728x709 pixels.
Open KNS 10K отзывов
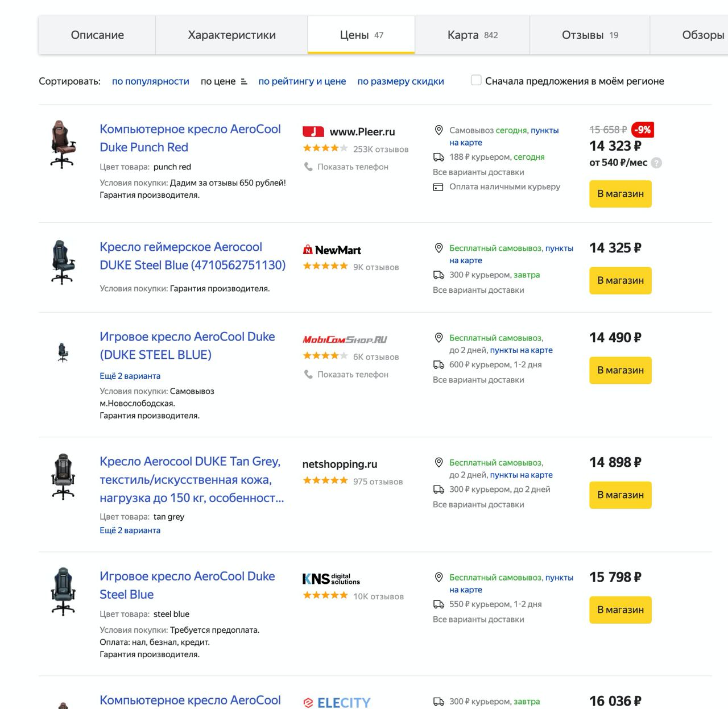coord(378,596)
